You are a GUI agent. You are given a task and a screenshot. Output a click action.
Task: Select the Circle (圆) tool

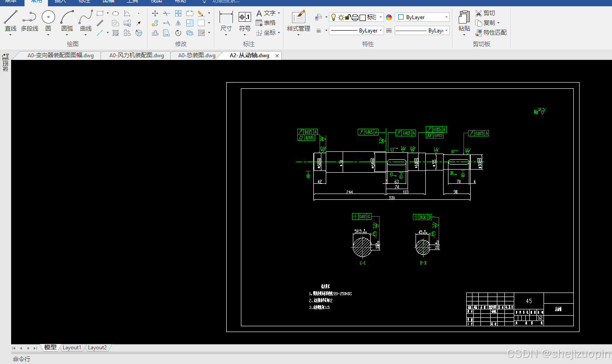(x=48, y=21)
